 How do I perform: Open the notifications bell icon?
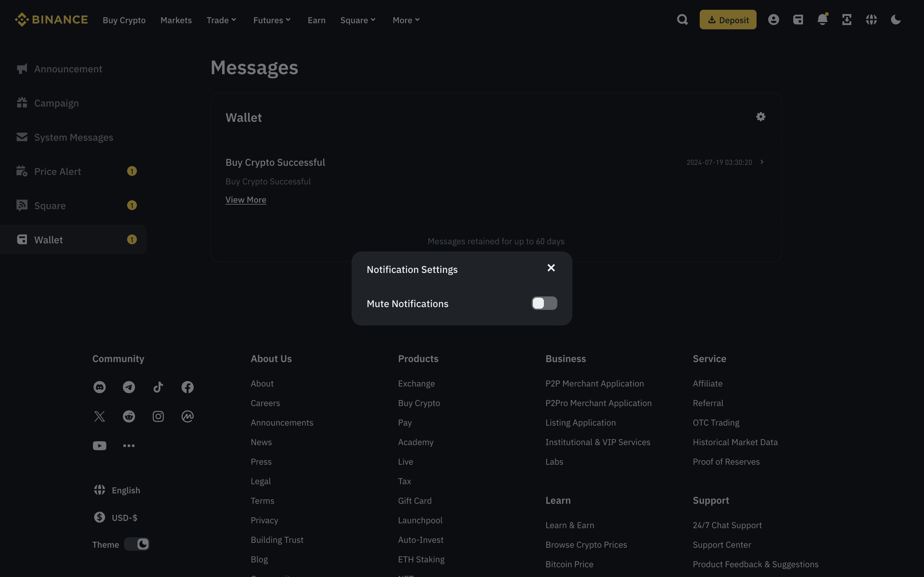click(822, 20)
